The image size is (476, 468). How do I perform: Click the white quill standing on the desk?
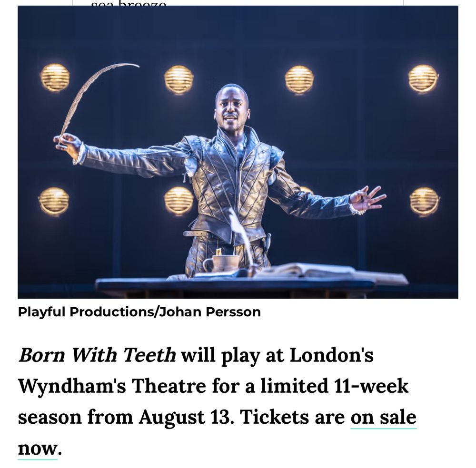[x=242, y=236]
